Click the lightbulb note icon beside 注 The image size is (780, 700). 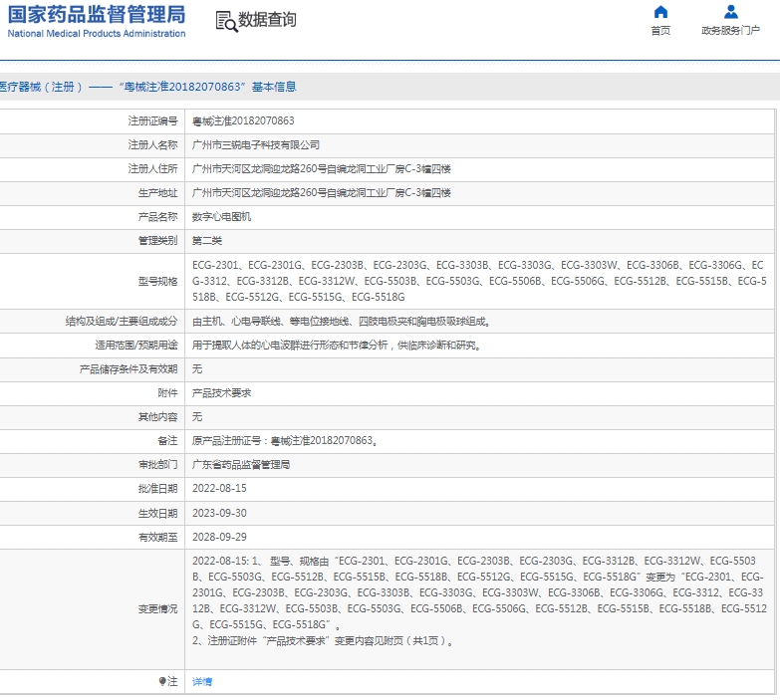pyautogui.click(x=162, y=681)
